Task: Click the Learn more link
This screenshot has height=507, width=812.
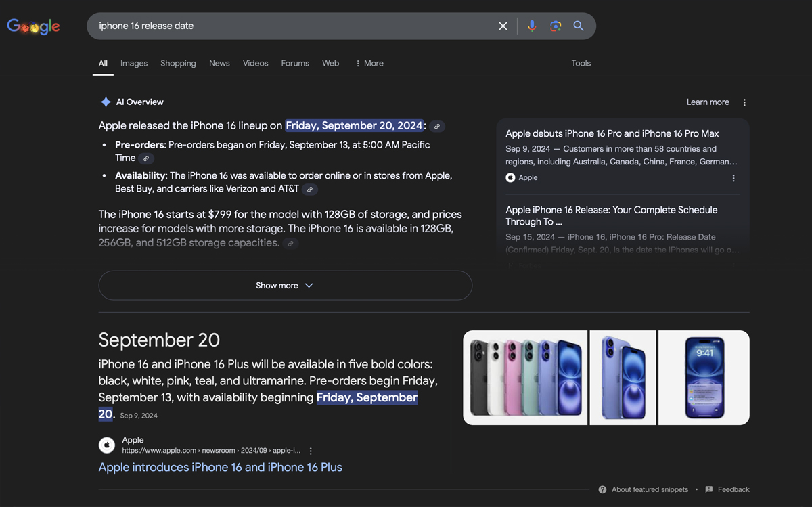Action: pyautogui.click(x=707, y=102)
